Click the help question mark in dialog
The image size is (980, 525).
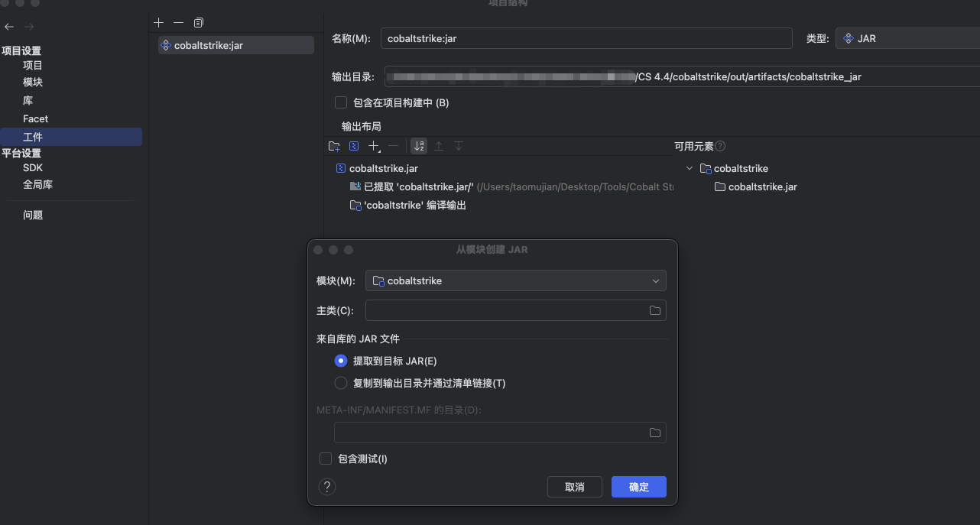[x=327, y=487]
